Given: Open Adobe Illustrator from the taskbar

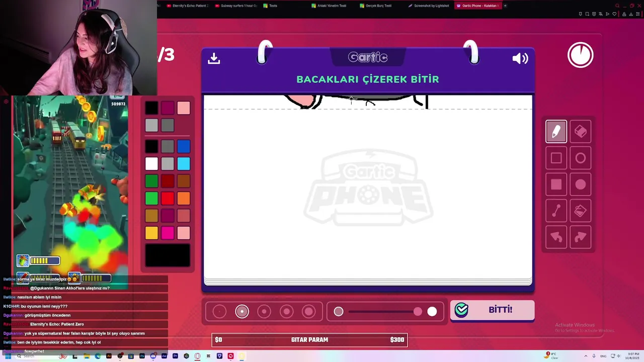Looking at the screenshot, I should point(109,356).
